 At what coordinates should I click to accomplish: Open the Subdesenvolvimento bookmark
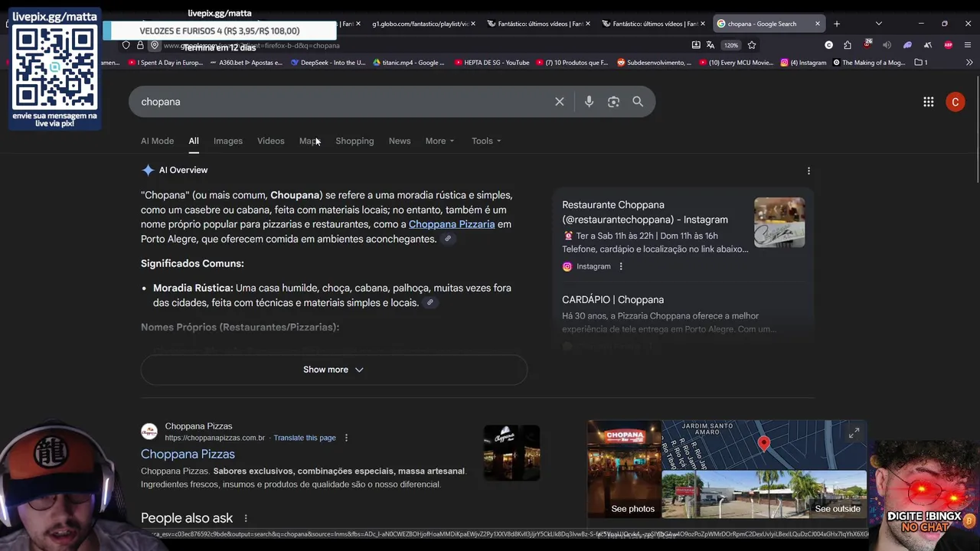654,63
